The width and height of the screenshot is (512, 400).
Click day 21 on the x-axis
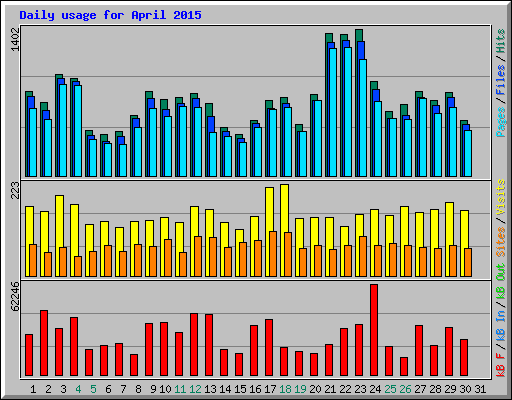point(330,389)
